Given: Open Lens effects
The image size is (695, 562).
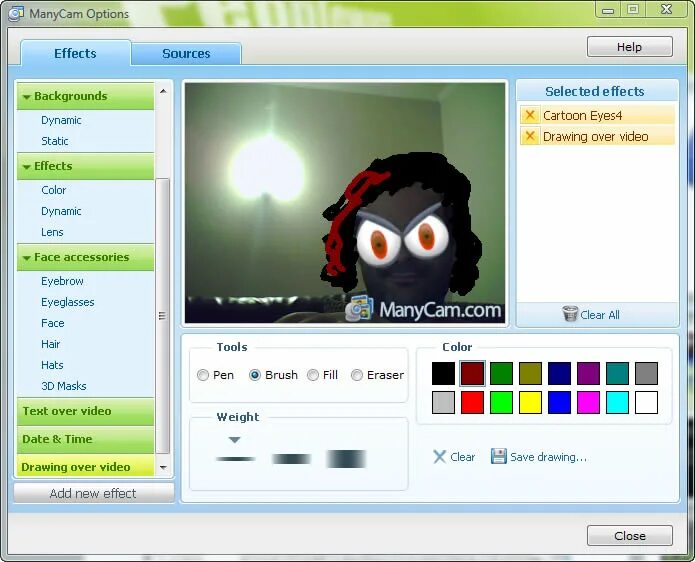Looking at the screenshot, I should point(52,232).
